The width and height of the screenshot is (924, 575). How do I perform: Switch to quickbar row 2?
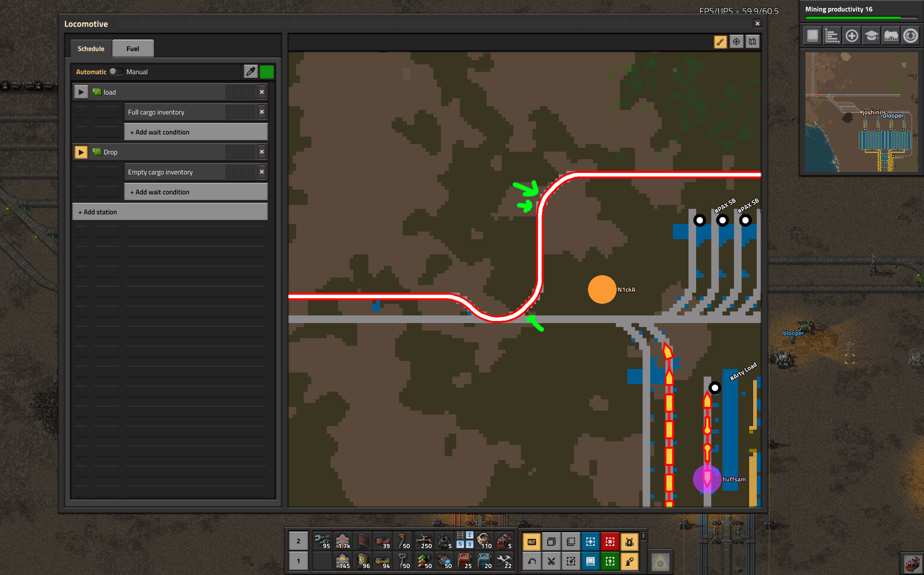[x=298, y=541]
